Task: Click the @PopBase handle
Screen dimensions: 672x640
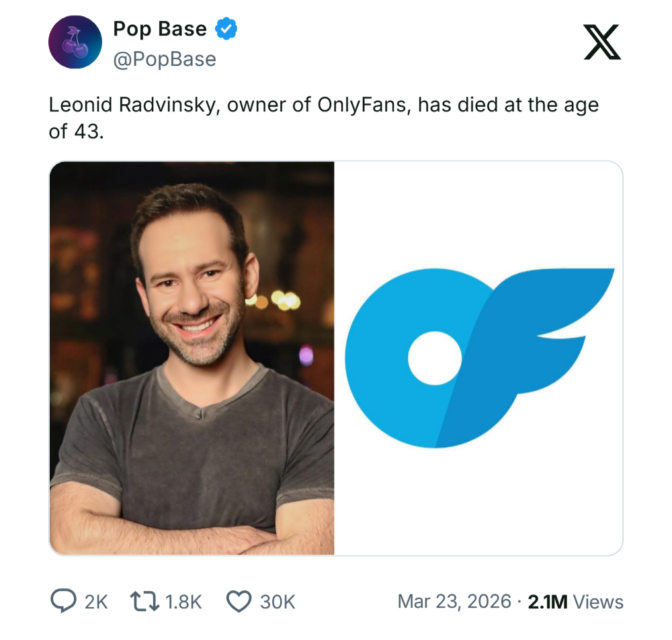Action: point(165,59)
